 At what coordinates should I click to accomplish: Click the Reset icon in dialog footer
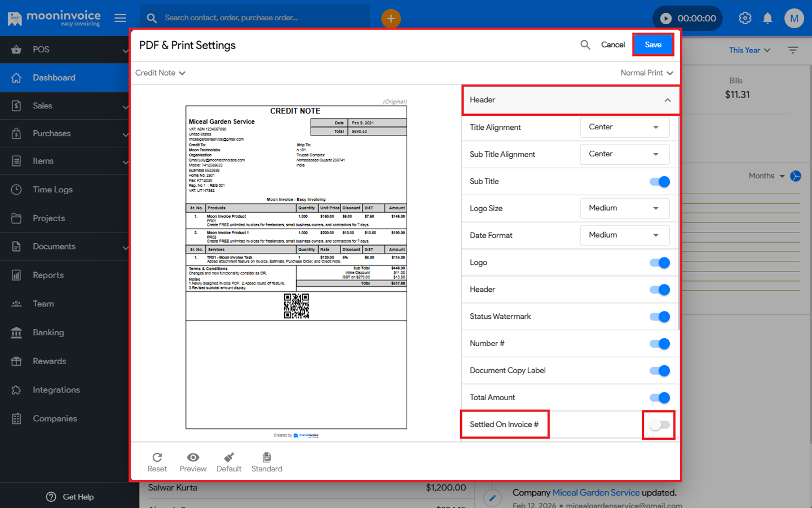[157, 457]
